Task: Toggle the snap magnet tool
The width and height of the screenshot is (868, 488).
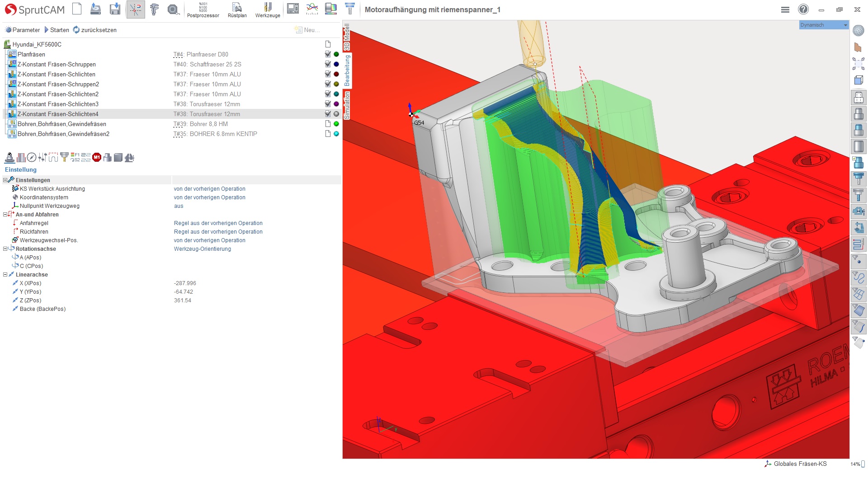Action: (x=136, y=9)
